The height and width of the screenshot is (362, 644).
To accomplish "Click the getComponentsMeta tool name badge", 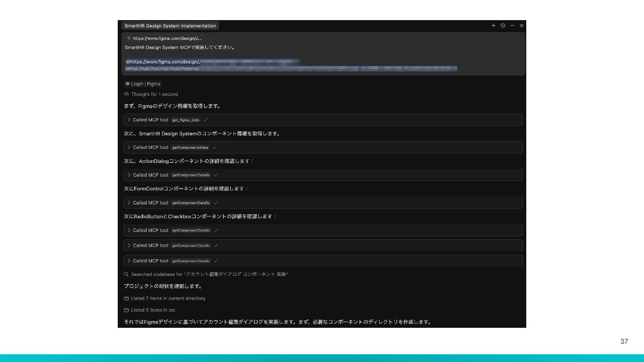I will pyautogui.click(x=190, y=147).
